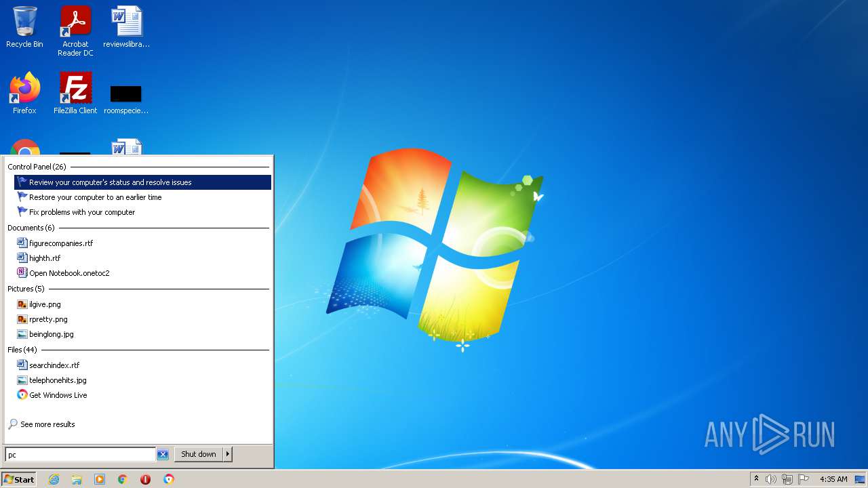The image size is (868, 488).
Task: Open Get Windows Live result
Action: tap(142, 395)
